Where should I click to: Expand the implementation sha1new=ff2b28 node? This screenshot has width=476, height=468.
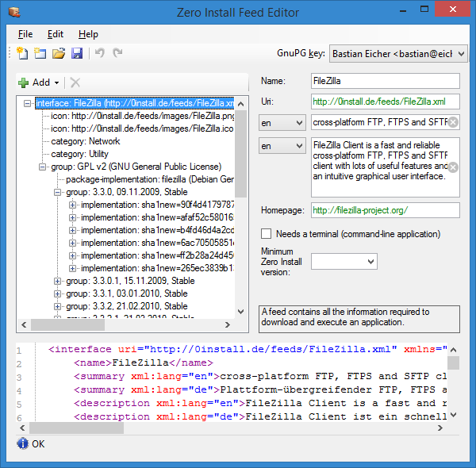tap(72, 256)
